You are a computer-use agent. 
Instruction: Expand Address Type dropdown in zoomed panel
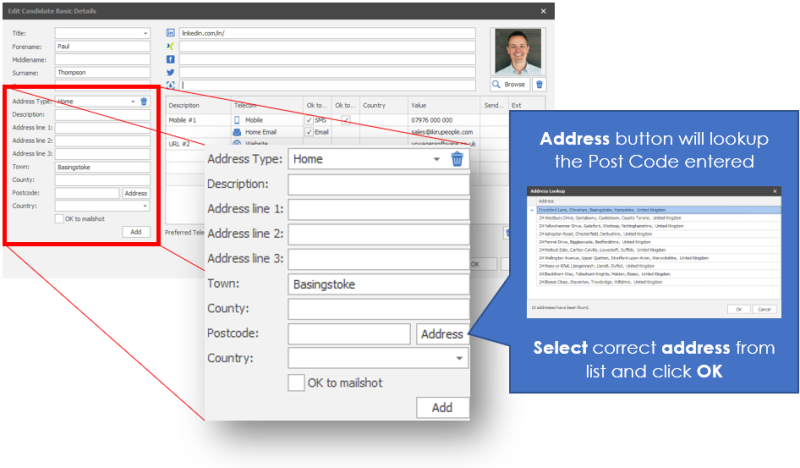(436, 159)
